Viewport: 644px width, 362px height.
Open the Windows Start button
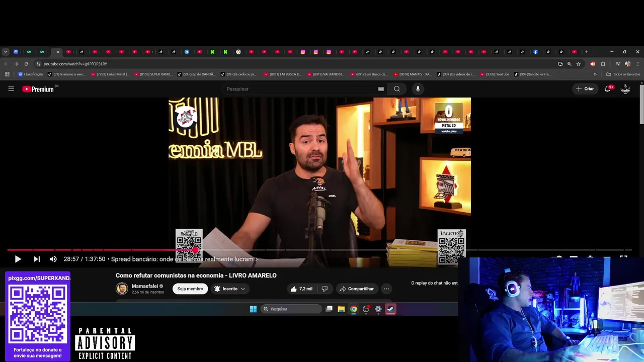pos(253,309)
